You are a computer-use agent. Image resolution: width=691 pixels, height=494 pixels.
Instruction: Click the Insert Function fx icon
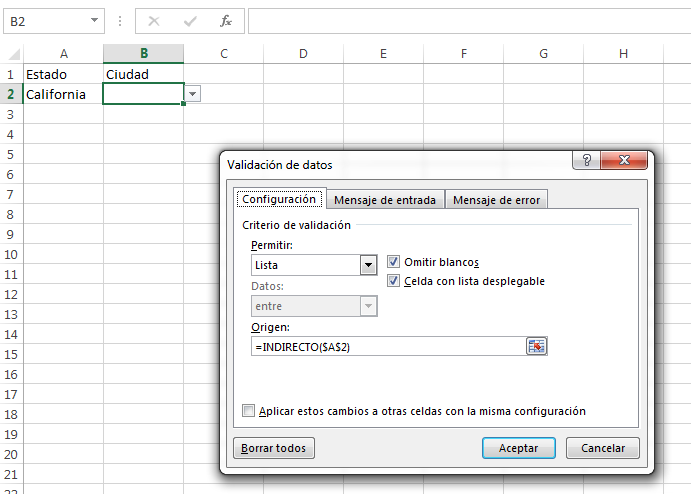pyautogui.click(x=226, y=20)
